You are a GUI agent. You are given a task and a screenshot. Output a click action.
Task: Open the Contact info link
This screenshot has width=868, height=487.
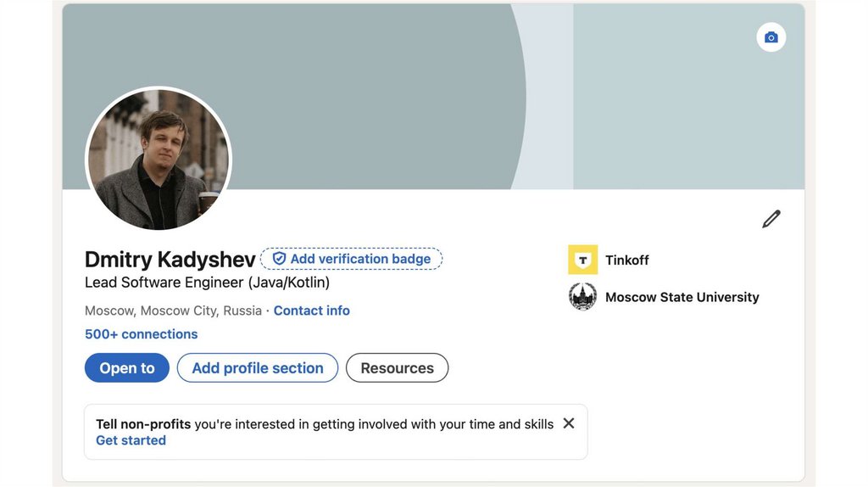[311, 311]
